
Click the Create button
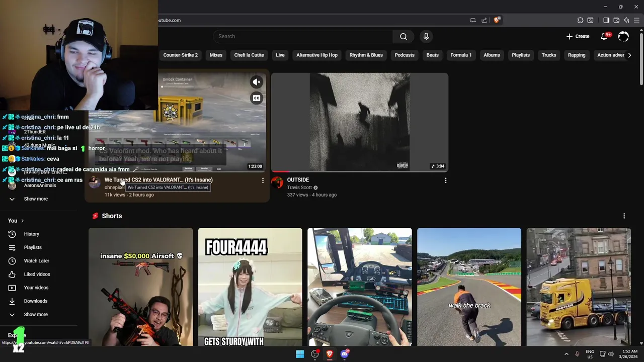pyautogui.click(x=578, y=36)
